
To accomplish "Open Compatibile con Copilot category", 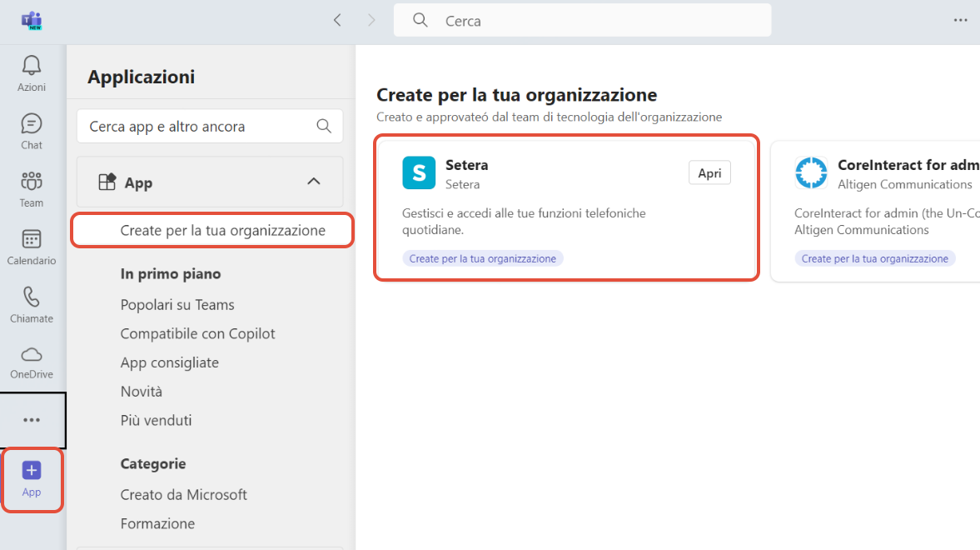I will 197,333.
